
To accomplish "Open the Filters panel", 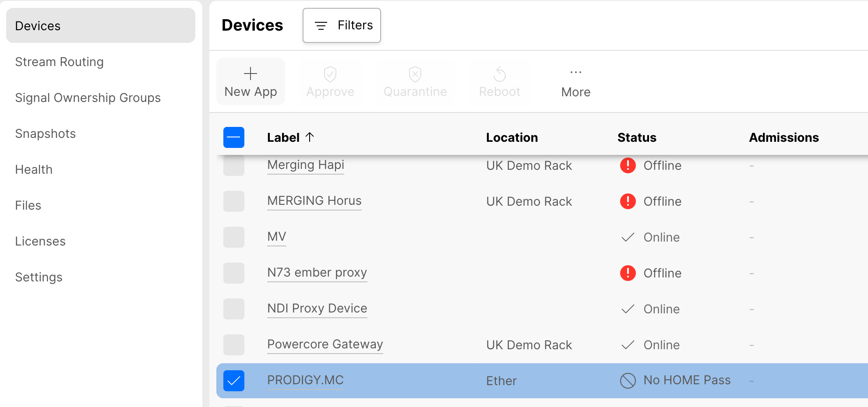I will click(x=342, y=25).
